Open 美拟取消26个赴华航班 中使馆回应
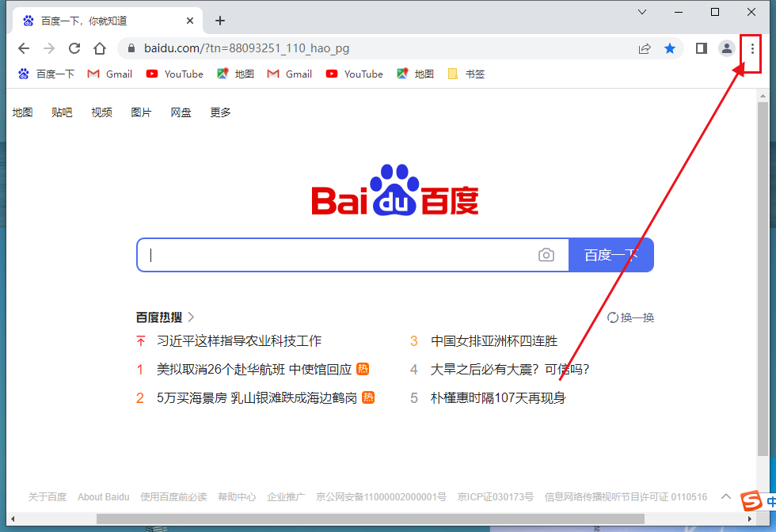 click(x=254, y=369)
